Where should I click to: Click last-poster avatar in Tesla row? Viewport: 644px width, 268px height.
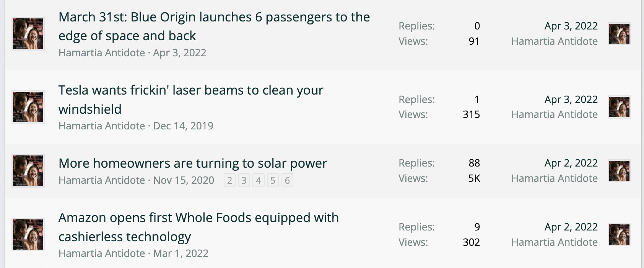coord(619,107)
